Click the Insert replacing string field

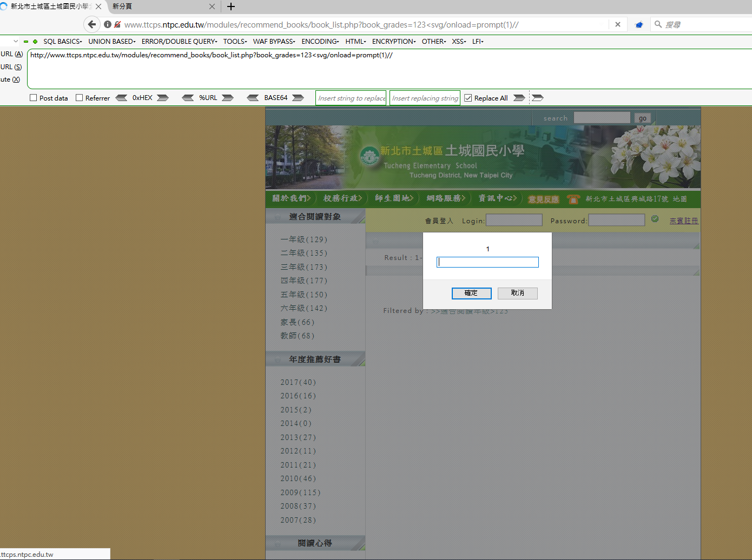point(425,98)
